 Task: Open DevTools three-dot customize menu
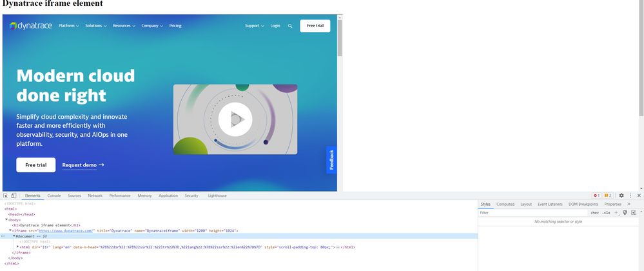coord(630,196)
